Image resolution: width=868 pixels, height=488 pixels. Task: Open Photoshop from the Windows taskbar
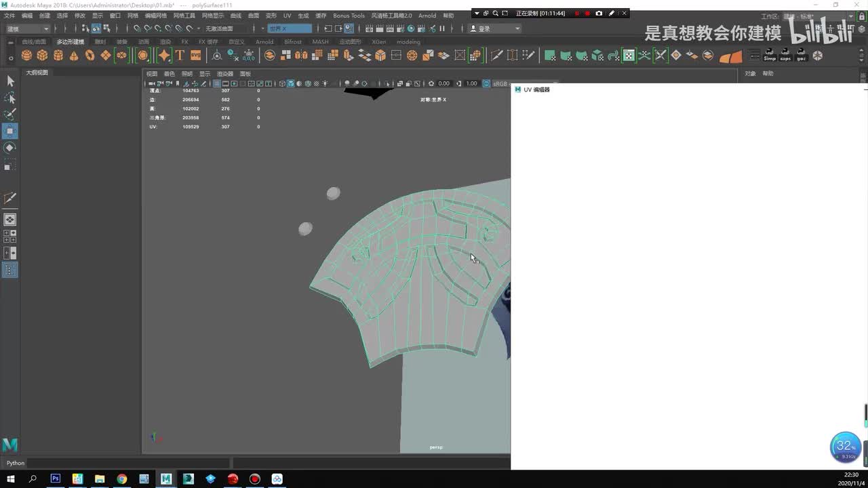56,479
